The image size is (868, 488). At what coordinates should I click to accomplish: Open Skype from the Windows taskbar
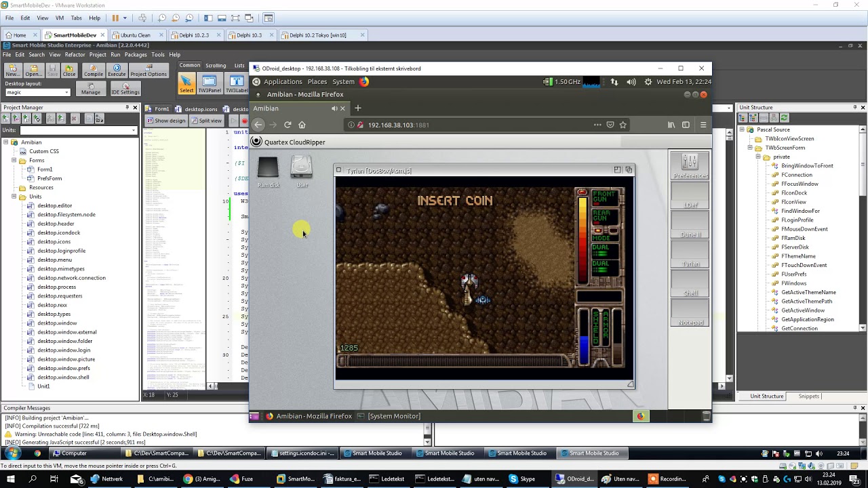point(521,479)
